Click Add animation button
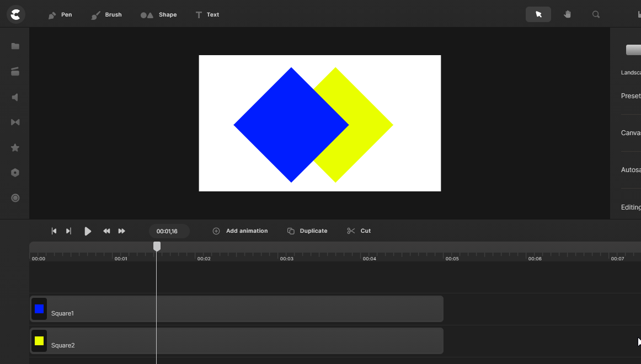 [241, 231]
